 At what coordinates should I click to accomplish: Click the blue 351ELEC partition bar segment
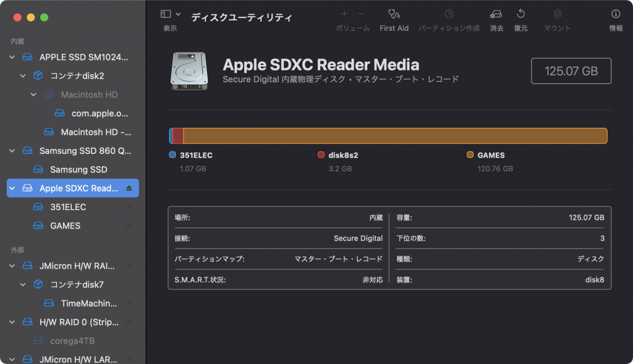pyautogui.click(x=171, y=136)
